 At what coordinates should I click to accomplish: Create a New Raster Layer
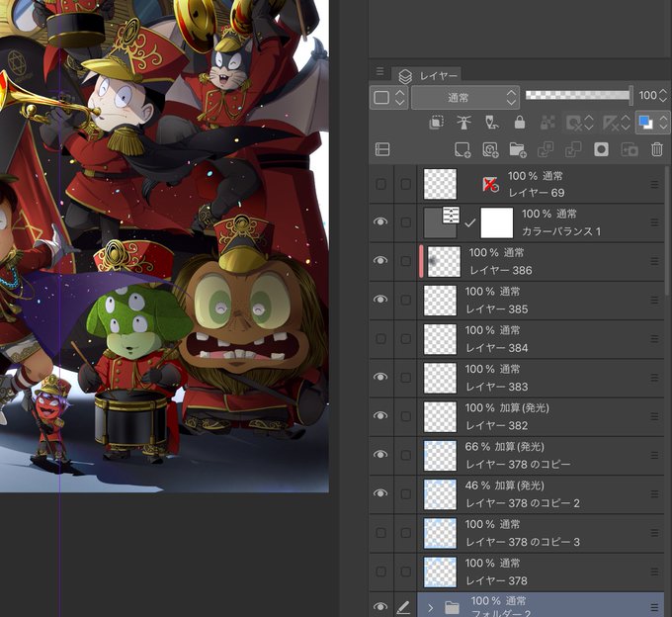coord(462,149)
